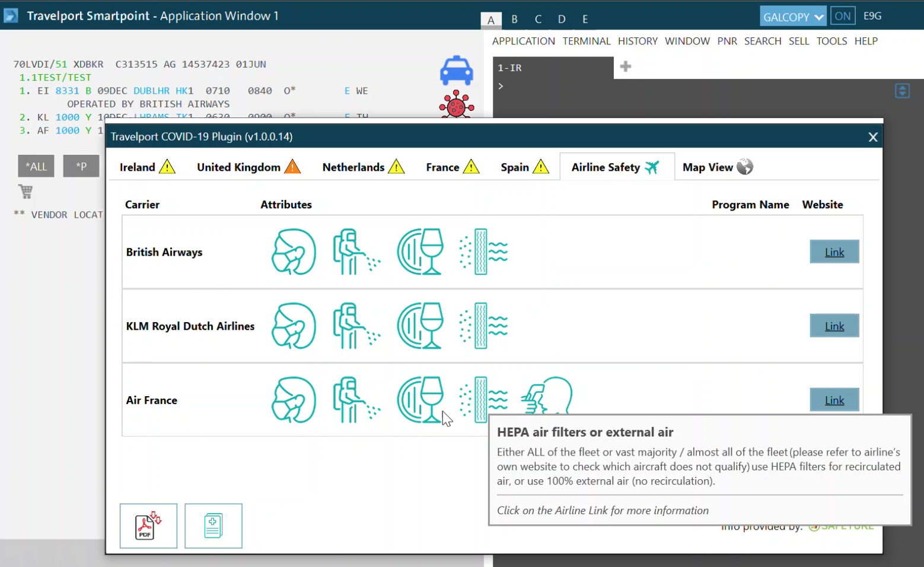Switch to application window tab B
The image size is (924, 567).
(514, 19)
